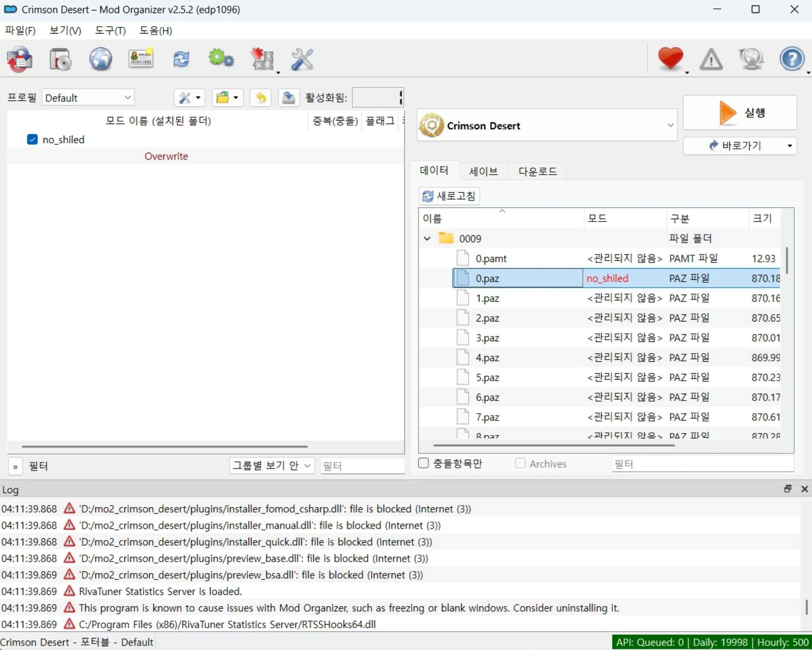
Task: Click the data tree horizontal scrollbar
Action: click(554, 445)
